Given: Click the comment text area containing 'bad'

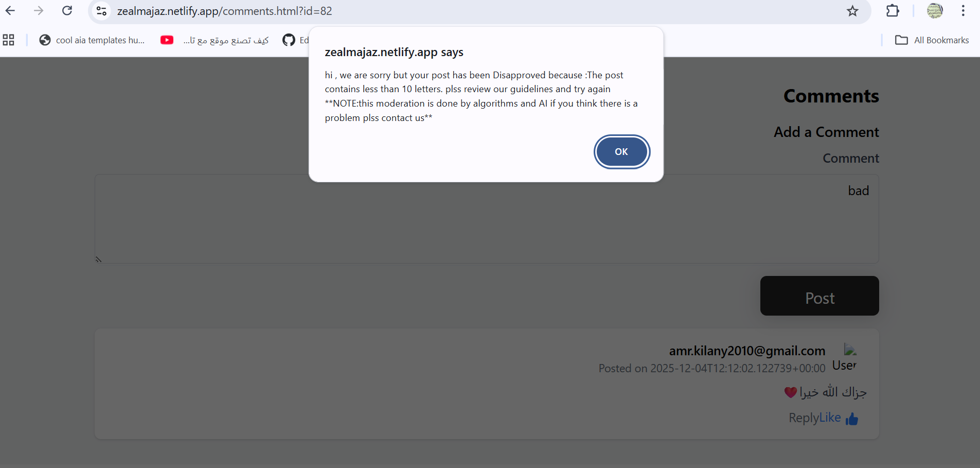Looking at the screenshot, I should [487, 219].
